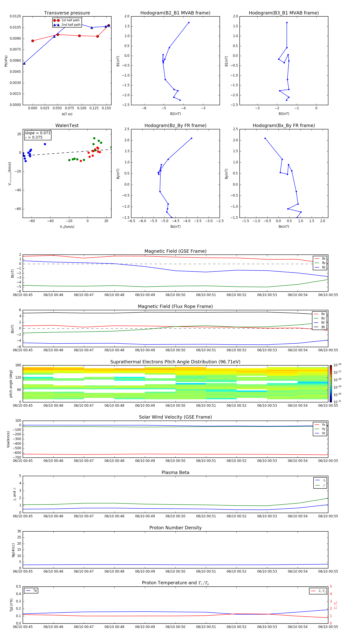351x644 pixels.
Task: Click the 'Np(#/cc)' y-axis label
Action: coord(13,550)
